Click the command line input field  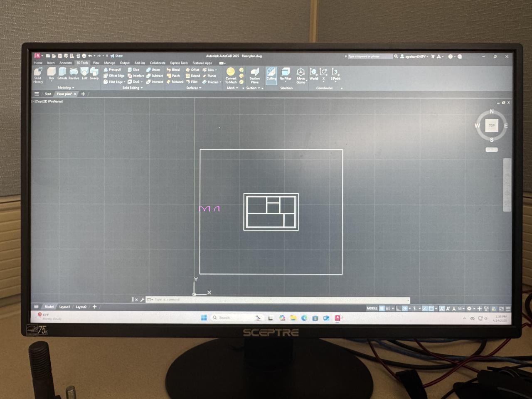click(278, 300)
